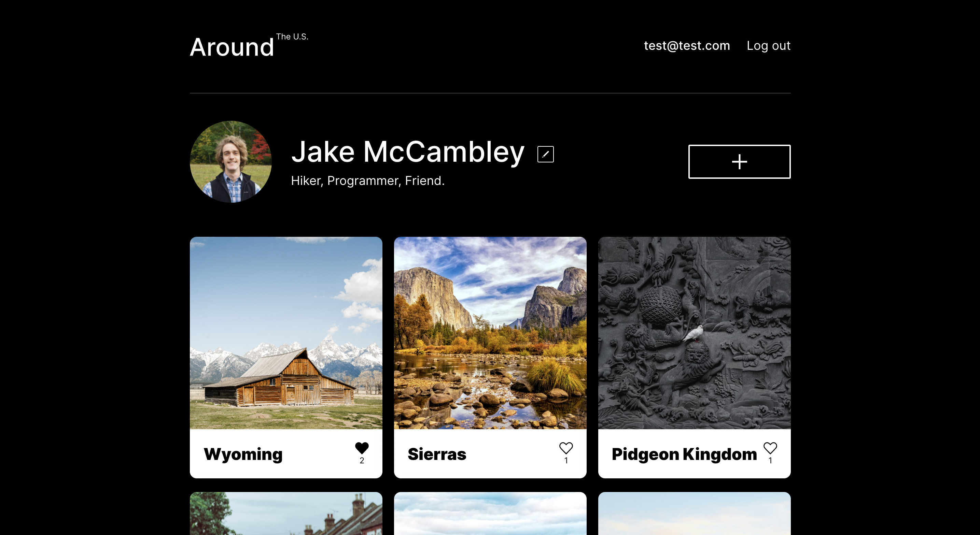The image size is (980, 535).
Task: Open the Pidgeon Kingdom stone carving photo
Action: (x=694, y=333)
